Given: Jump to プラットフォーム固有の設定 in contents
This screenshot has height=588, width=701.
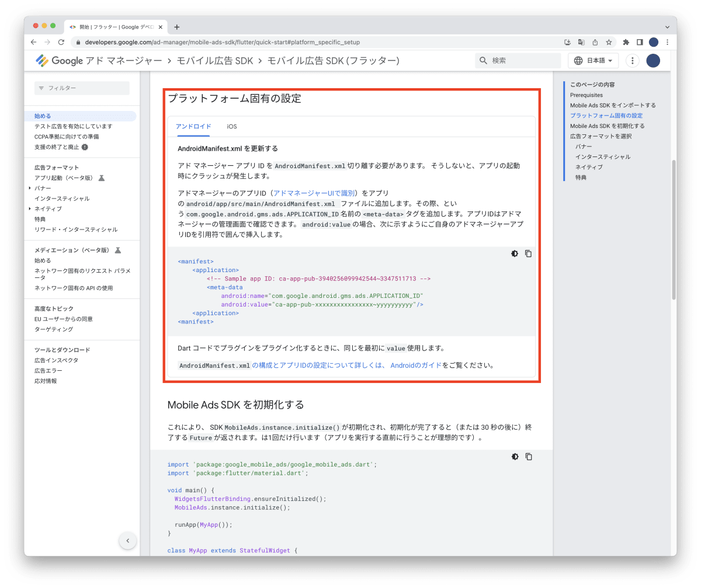Looking at the screenshot, I should click(606, 116).
